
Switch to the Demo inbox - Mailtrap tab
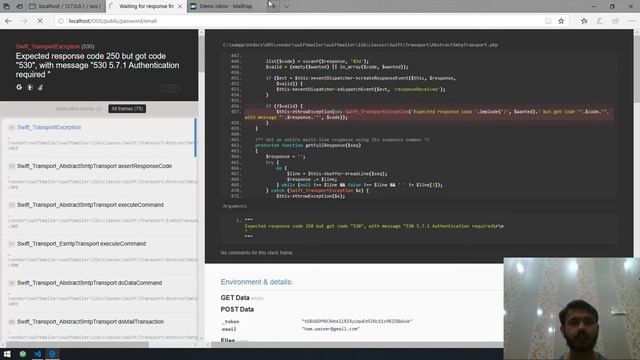pyautogui.click(x=226, y=6)
